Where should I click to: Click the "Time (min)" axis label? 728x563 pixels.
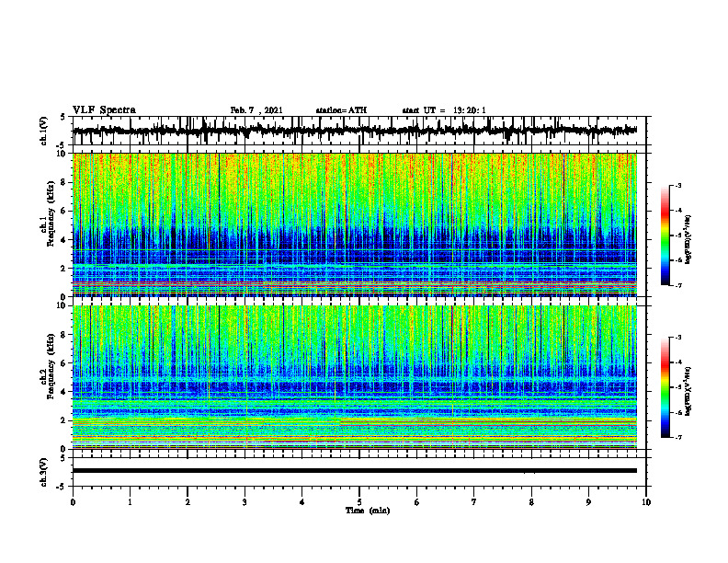pos(368,511)
